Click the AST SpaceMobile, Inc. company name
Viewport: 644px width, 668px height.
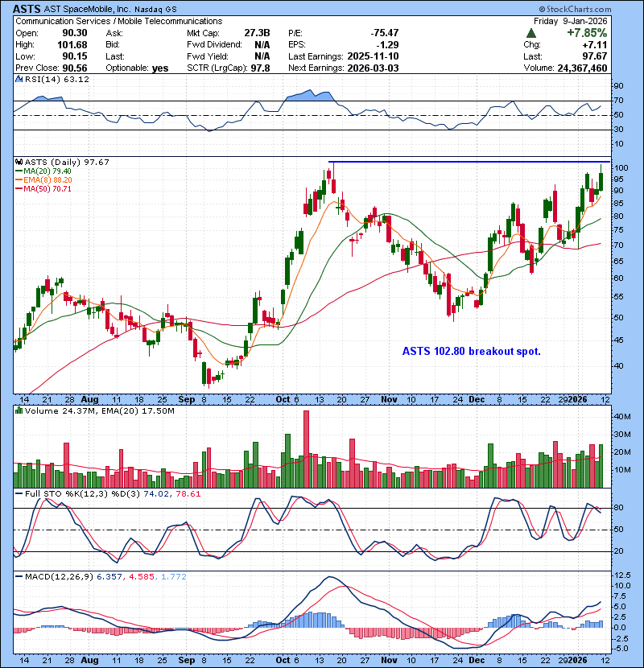[x=88, y=10]
